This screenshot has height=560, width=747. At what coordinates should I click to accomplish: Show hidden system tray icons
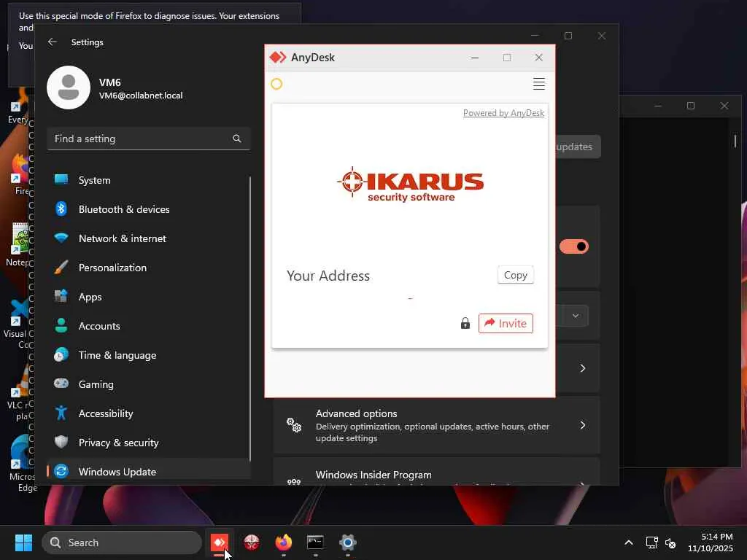(629, 542)
